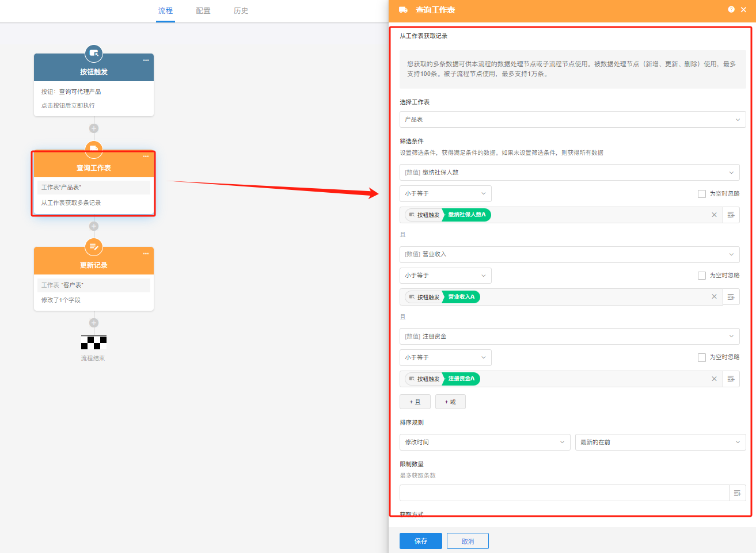Click the button trigger node icon
The height and width of the screenshot is (553, 756).
click(x=94, y=54)
